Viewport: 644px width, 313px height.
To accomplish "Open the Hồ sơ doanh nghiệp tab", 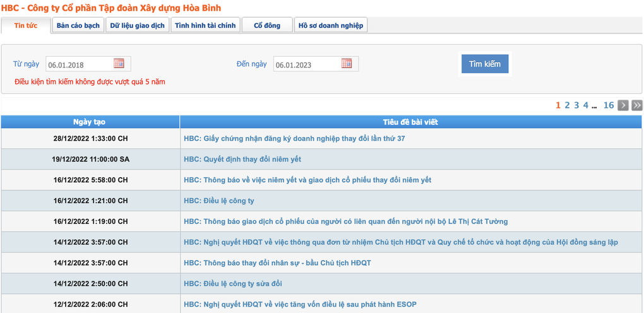I will point(331,25).
